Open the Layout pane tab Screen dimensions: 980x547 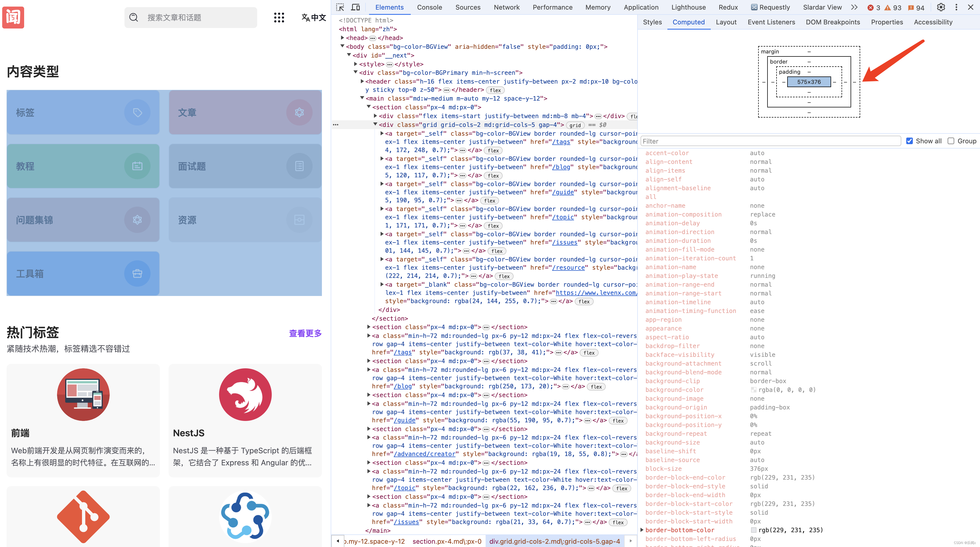(x=726, y=22)
